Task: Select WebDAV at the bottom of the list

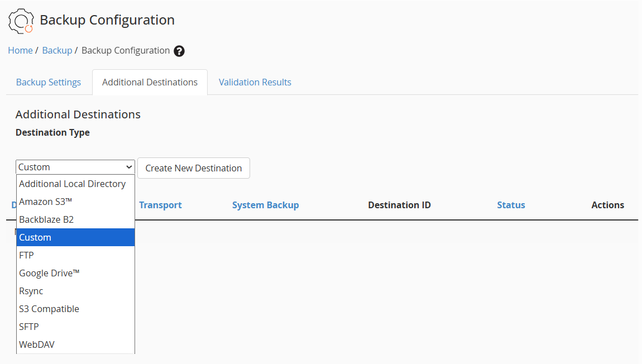Action: 37,344
